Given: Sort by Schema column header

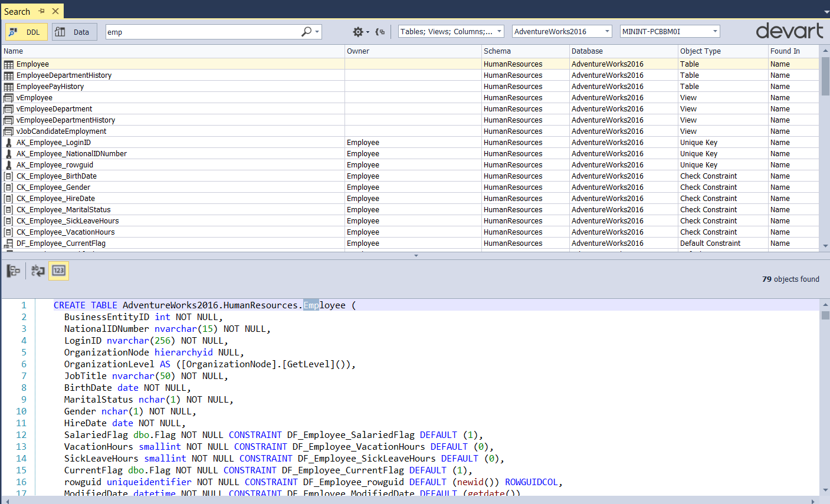Looking at the screenshot, I should tap(526, 51).
